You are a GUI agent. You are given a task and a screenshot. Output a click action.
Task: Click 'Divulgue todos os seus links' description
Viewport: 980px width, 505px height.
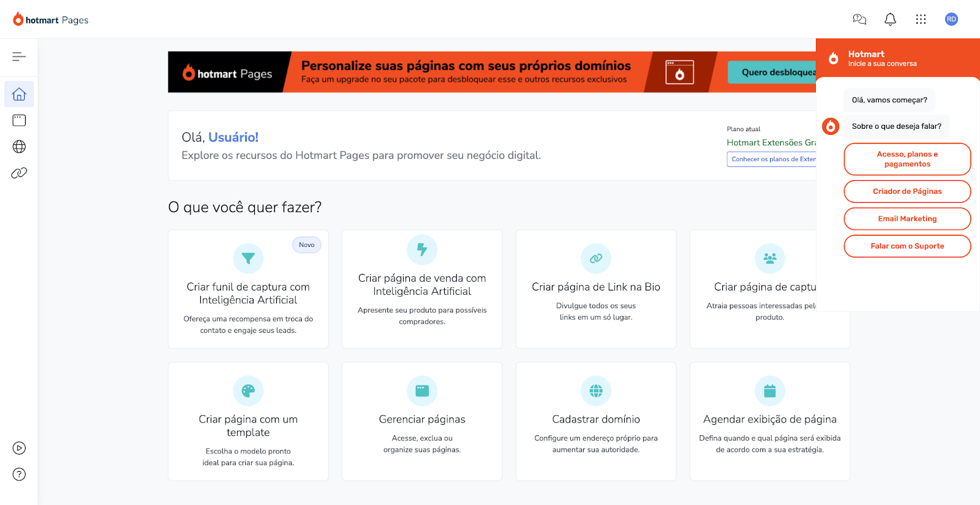(x=596, y=311)
